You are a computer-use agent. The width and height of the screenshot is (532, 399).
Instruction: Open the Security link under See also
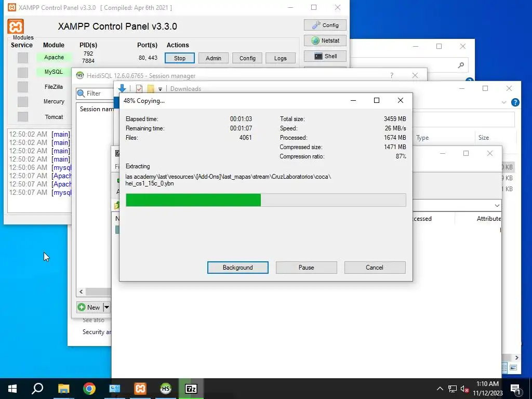point(97,332)
